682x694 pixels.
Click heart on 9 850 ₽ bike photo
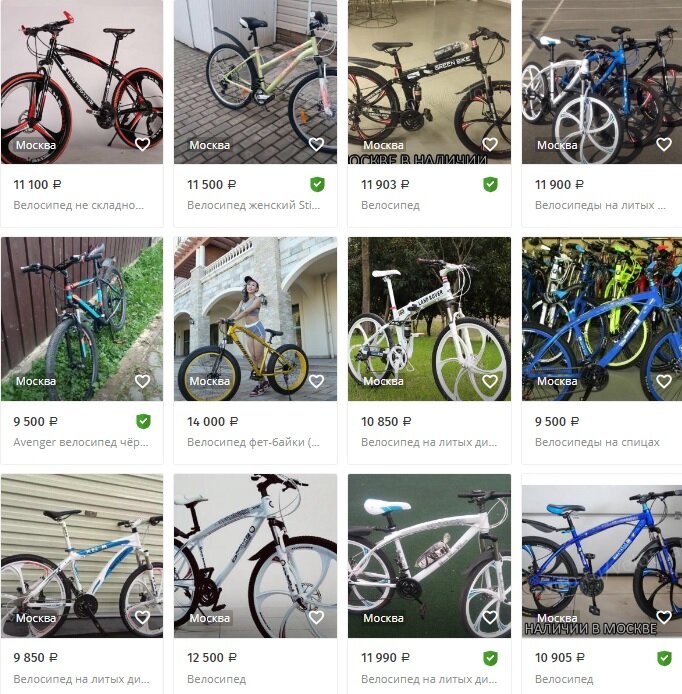[143, 617]
